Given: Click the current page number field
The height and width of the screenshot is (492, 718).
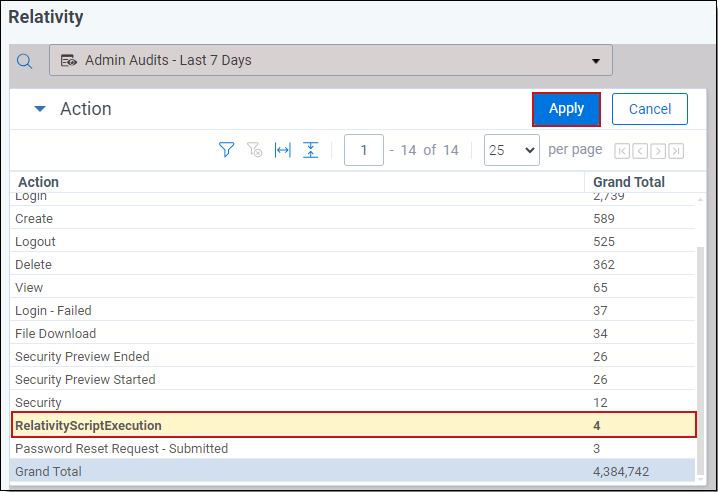Looking at the screenshot, I should coord(364,150).
